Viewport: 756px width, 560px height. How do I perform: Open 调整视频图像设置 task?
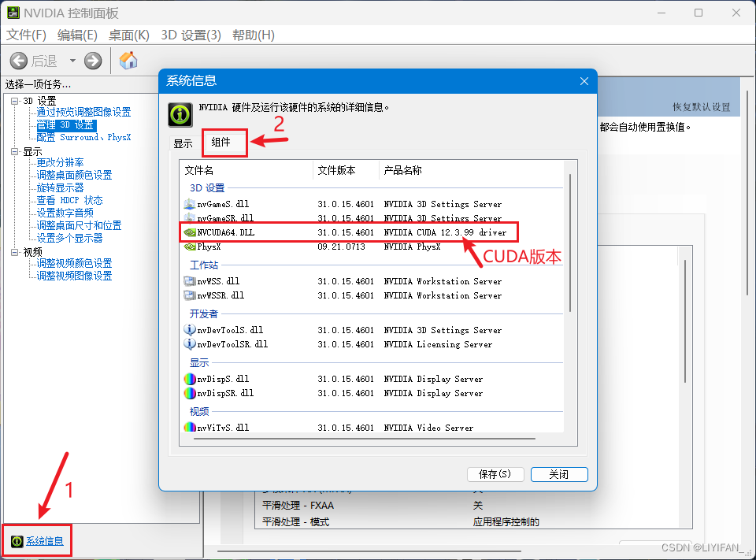pos(74,276)
